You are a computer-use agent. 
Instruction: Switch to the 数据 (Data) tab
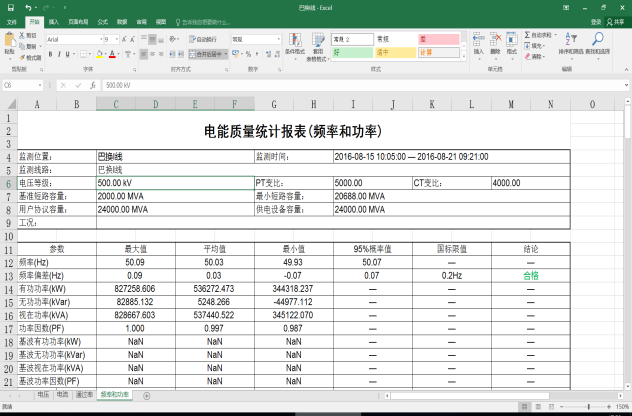click(x=122, y=22)
